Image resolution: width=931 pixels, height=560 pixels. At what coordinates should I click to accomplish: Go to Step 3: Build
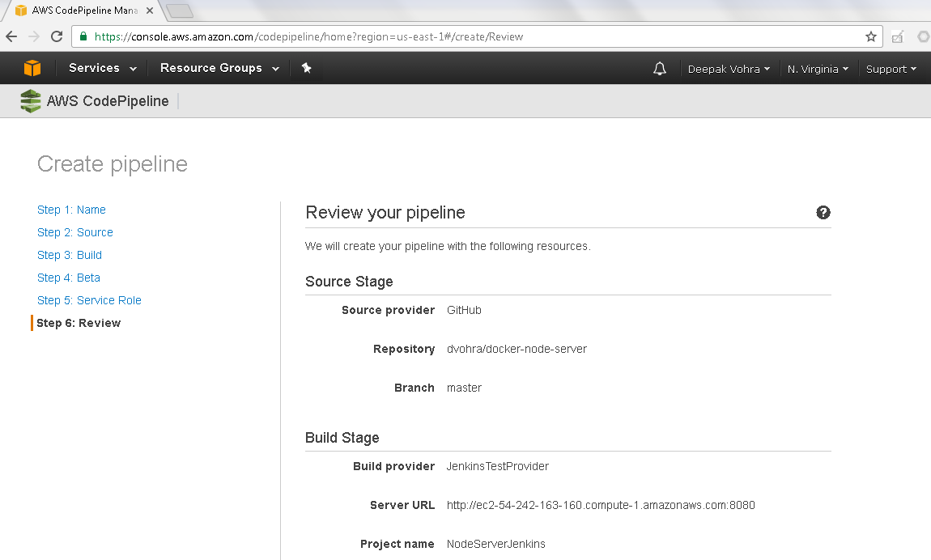[x=70, y=255]
